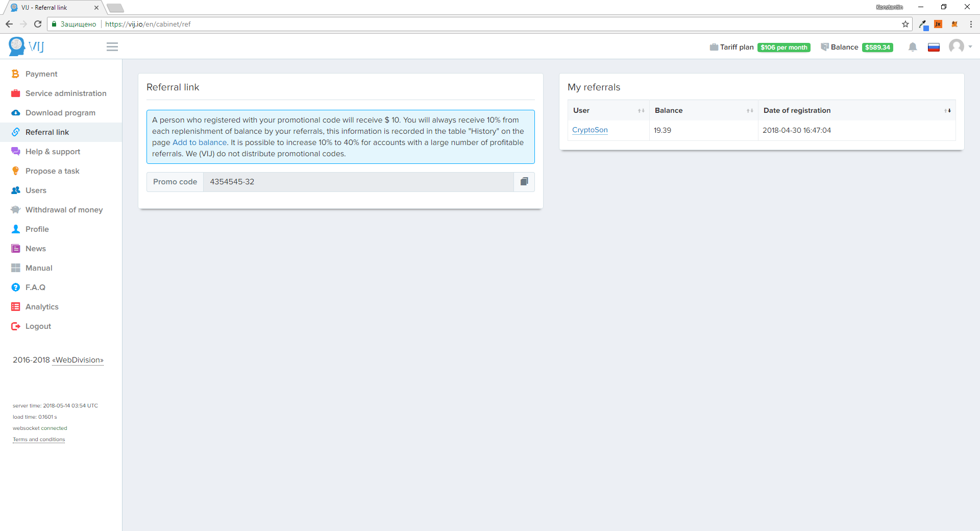The width and height of the screenshot is (980, 531).
Task: Switch language using the Russian flag icon
Action: (x=934, y=47)
